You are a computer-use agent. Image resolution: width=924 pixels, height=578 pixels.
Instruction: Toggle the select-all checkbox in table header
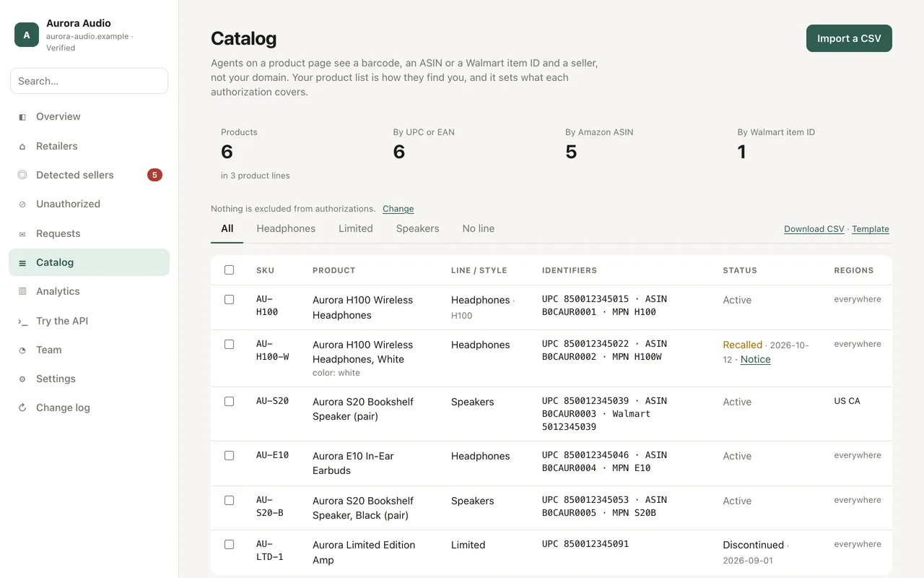point(229,269)
